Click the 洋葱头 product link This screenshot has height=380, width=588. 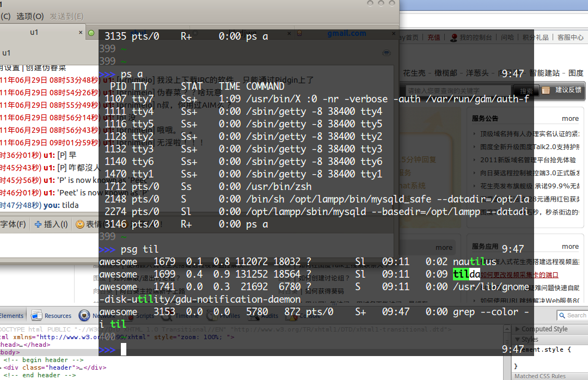[x=477, y=73]
